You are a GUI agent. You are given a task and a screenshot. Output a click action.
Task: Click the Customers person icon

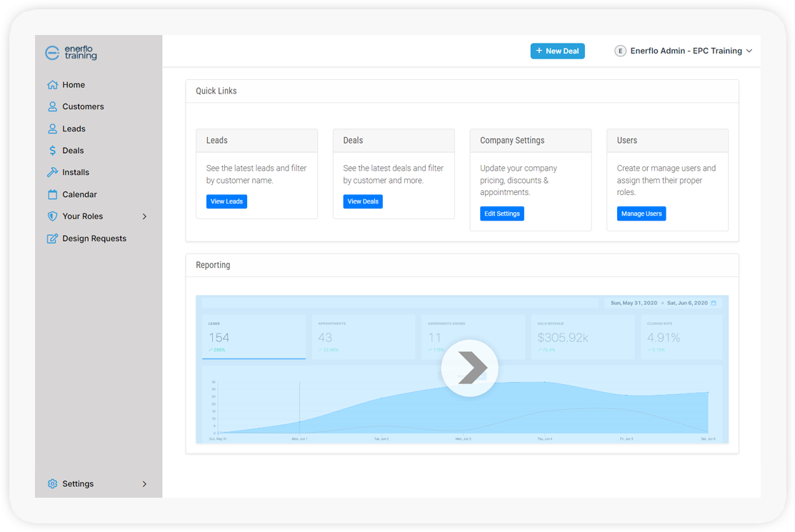(x=52, y=106)
